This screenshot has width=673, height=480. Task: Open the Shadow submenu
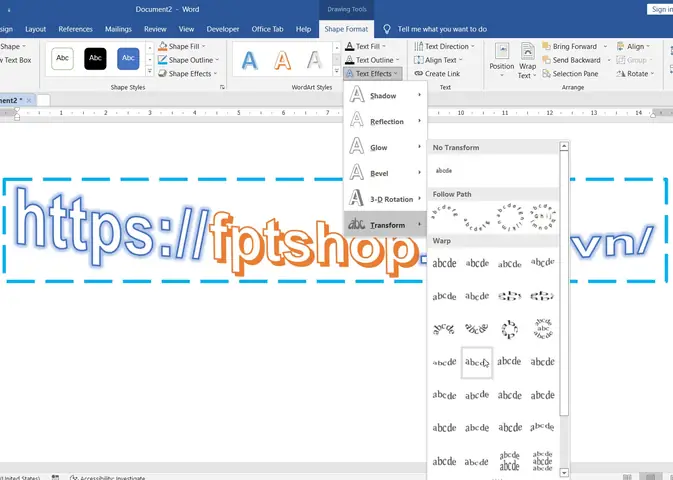(x=385, y=95)
